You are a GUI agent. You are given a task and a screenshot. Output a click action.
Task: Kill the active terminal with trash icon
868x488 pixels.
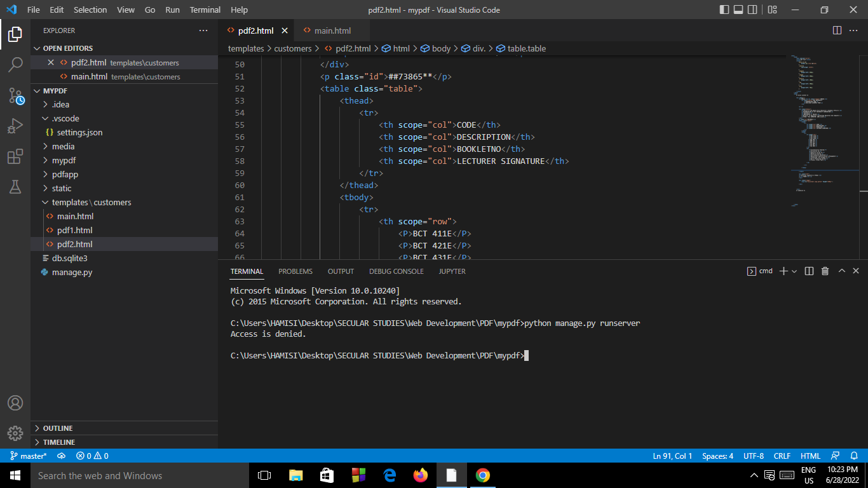click(x=825, y=271)
